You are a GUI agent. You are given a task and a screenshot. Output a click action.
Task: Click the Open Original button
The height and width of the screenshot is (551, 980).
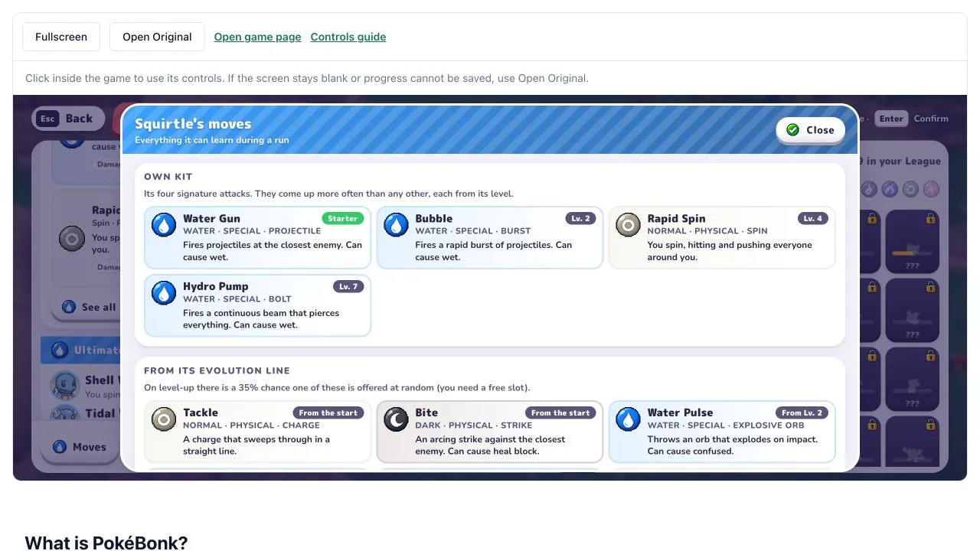click(x=157, y=37)
